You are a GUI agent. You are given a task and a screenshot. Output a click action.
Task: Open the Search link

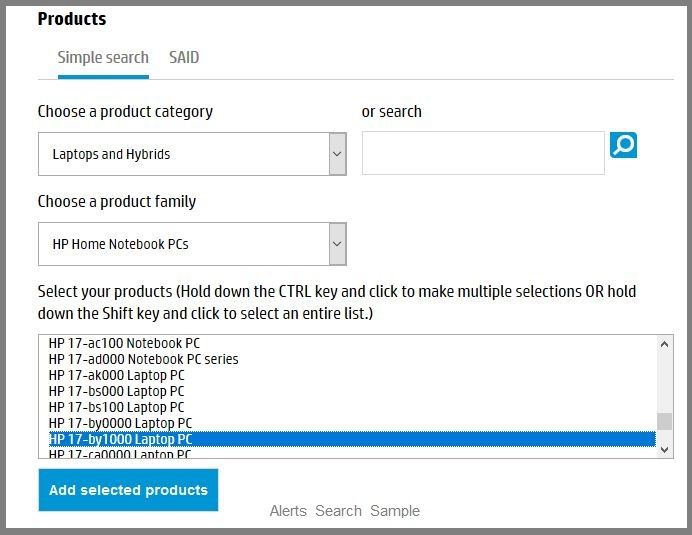point(338,511)
